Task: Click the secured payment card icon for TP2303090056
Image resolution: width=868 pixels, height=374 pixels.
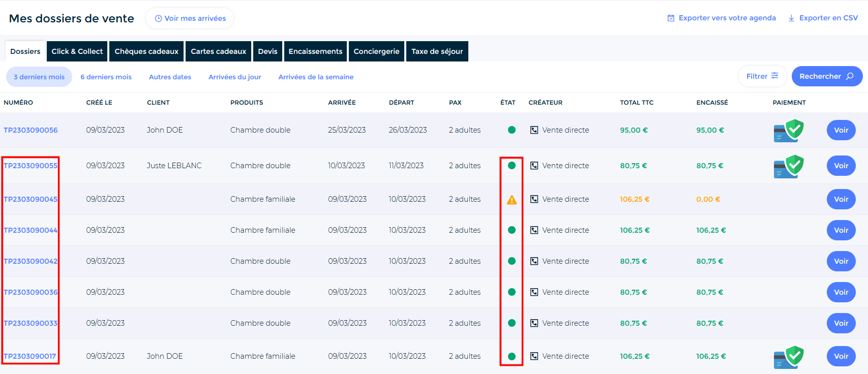Action: click(x=789, y=131)
